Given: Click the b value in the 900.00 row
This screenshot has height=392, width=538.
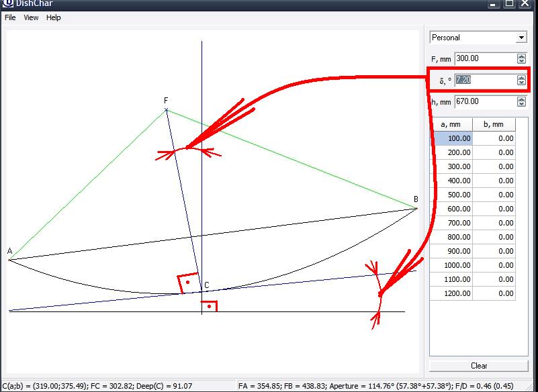Looking at the screenshot, I should (494, 251).
